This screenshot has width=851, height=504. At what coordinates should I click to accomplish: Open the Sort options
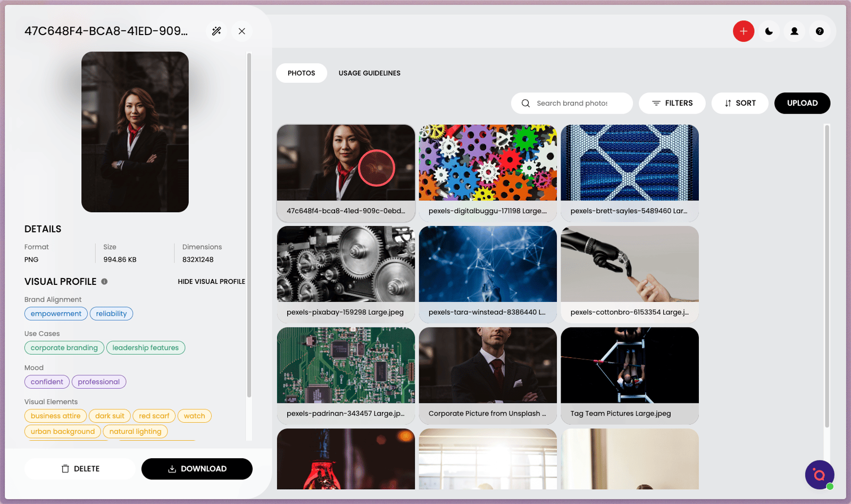pyautogui.click(x=740, y=103)
